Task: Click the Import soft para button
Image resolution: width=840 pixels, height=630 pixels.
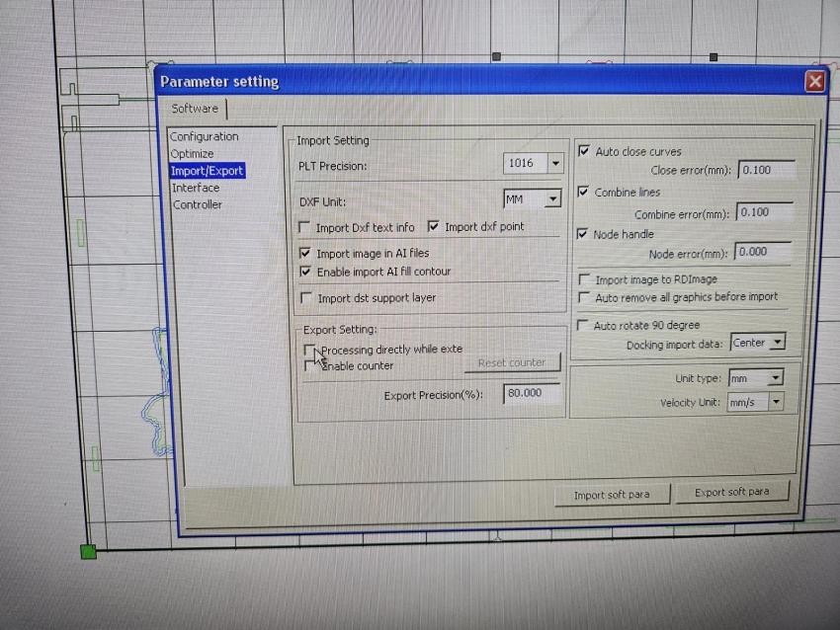Action: pyautogui.click(x=612, y=495)
